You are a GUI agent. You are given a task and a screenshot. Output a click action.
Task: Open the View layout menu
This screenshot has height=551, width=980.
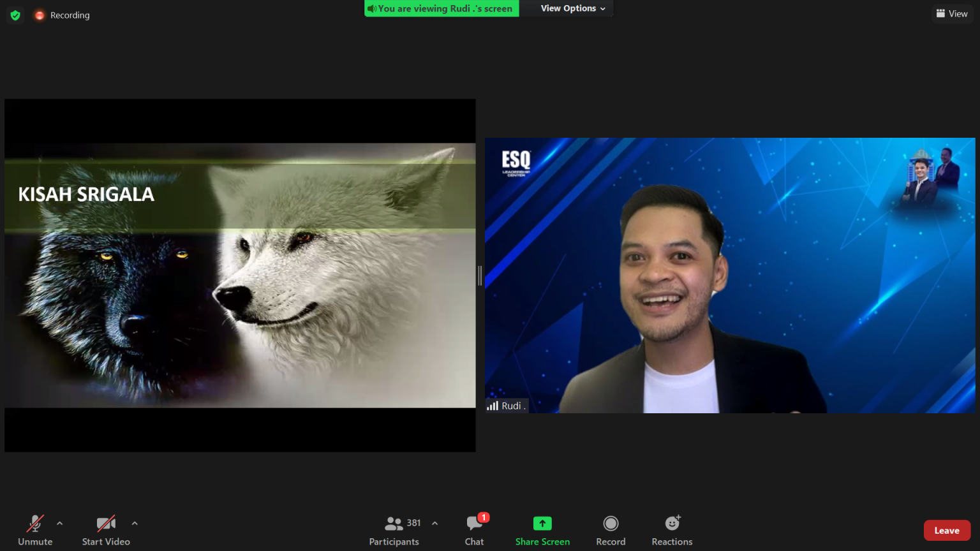952,13
